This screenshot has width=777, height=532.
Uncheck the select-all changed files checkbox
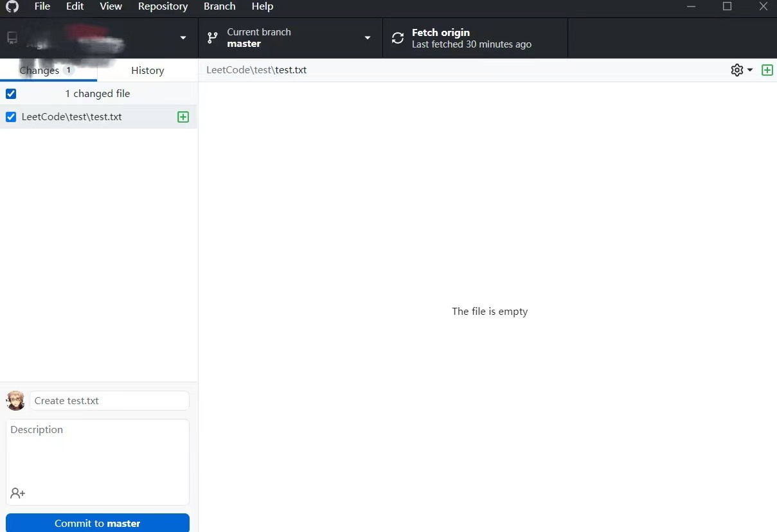click(11, 93)
